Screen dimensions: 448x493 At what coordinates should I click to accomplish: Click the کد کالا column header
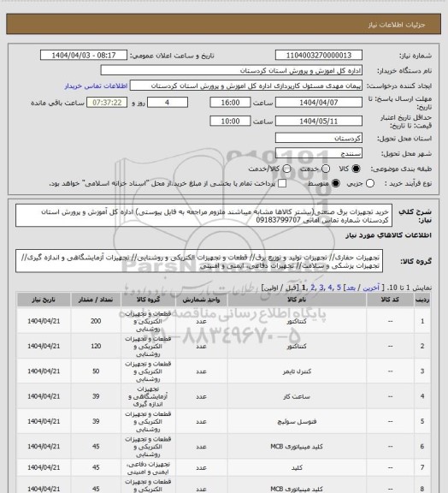390,300
